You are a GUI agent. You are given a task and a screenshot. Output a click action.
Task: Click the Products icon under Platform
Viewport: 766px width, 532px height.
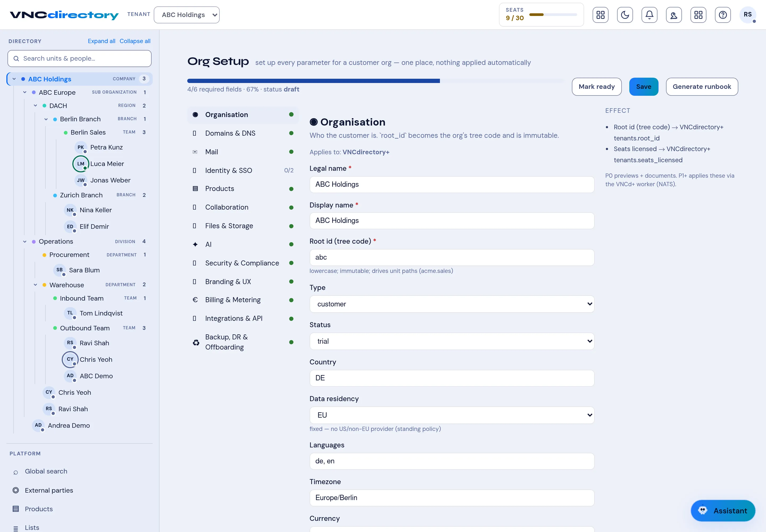(16, 509)
